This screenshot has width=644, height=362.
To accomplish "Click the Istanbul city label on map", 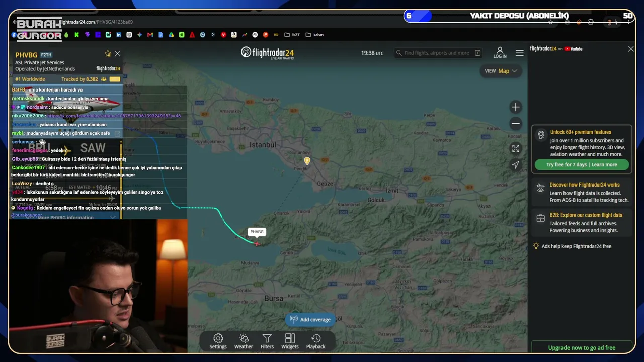I will (x=263, y=145).
